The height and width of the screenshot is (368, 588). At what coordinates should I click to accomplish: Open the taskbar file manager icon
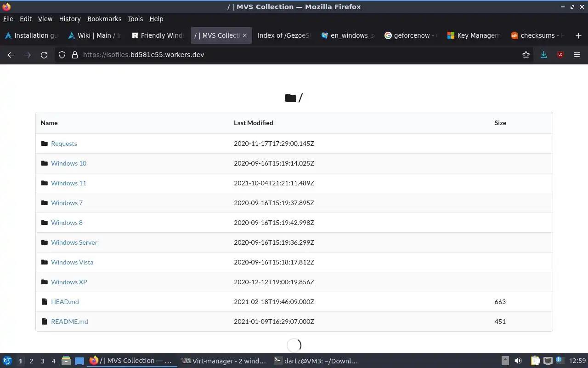66,361
